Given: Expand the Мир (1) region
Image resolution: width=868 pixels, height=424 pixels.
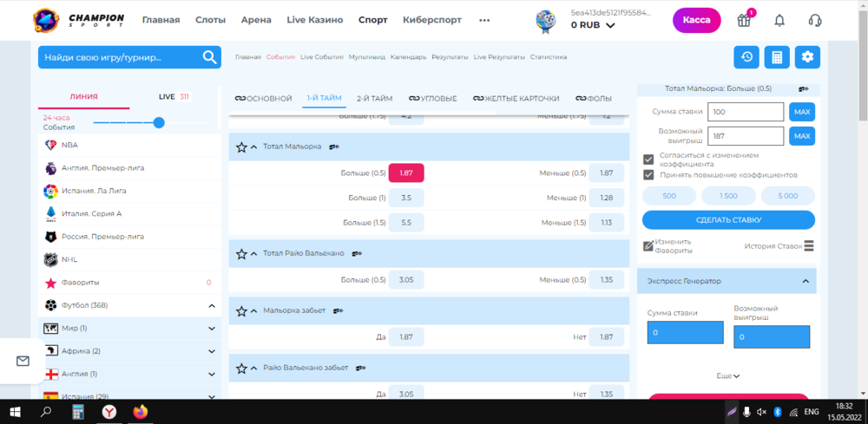Looking at the screenshot, I should [212, 329].
